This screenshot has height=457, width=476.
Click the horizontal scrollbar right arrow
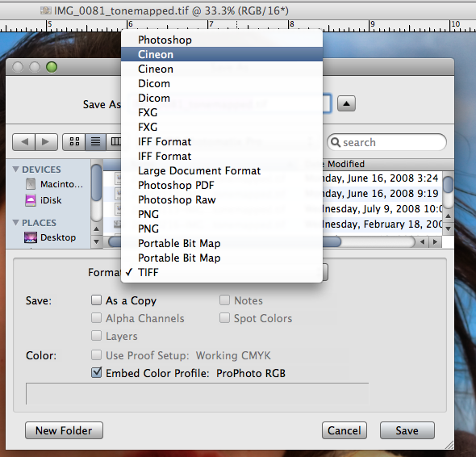pos(436,242)
